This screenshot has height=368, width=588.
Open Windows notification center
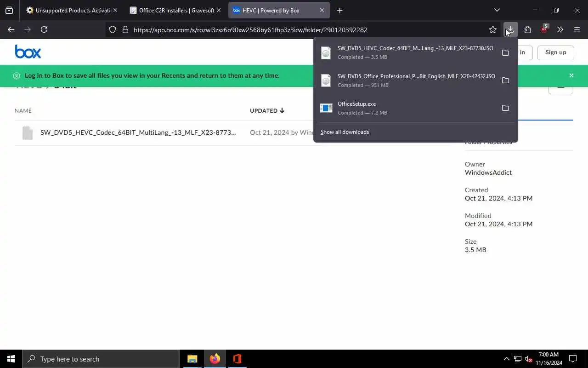coord(573,359)
